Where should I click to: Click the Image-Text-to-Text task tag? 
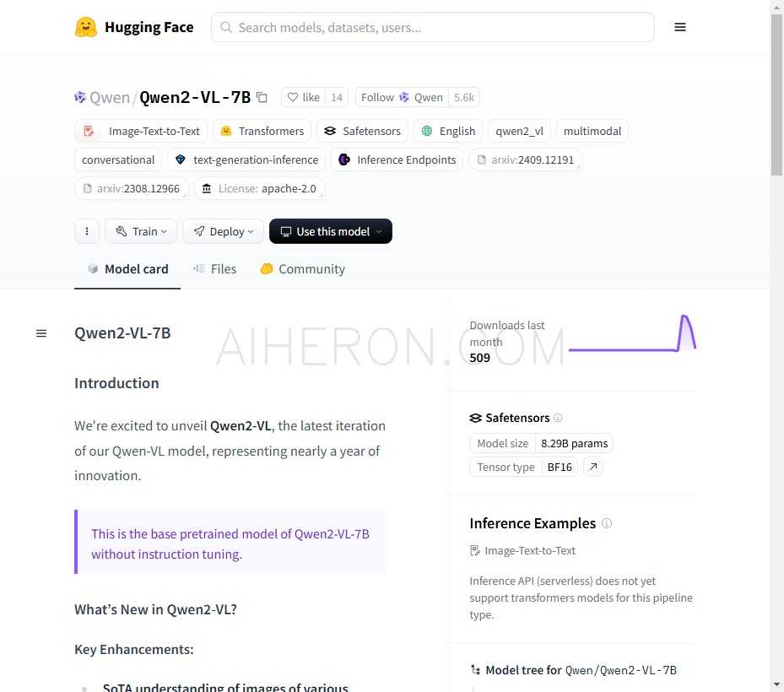142,131
